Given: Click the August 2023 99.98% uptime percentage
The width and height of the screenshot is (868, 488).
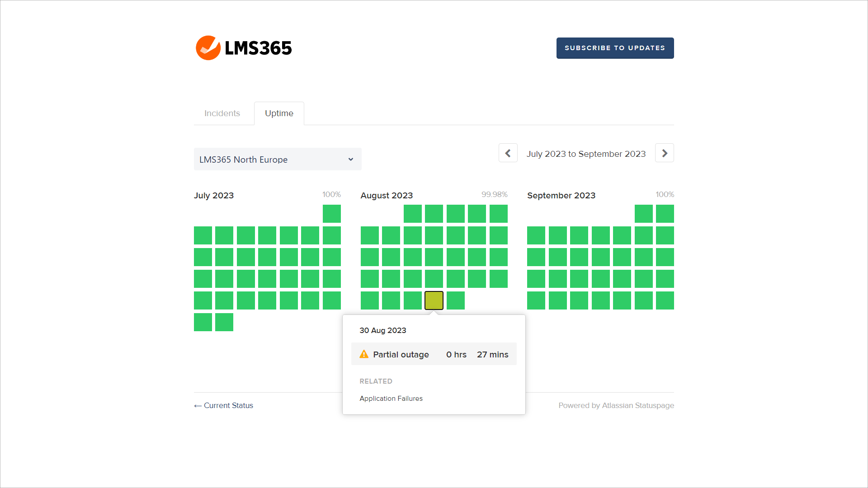Looking at the screenshot, I should pyautogui.click(x=494, y=194).
